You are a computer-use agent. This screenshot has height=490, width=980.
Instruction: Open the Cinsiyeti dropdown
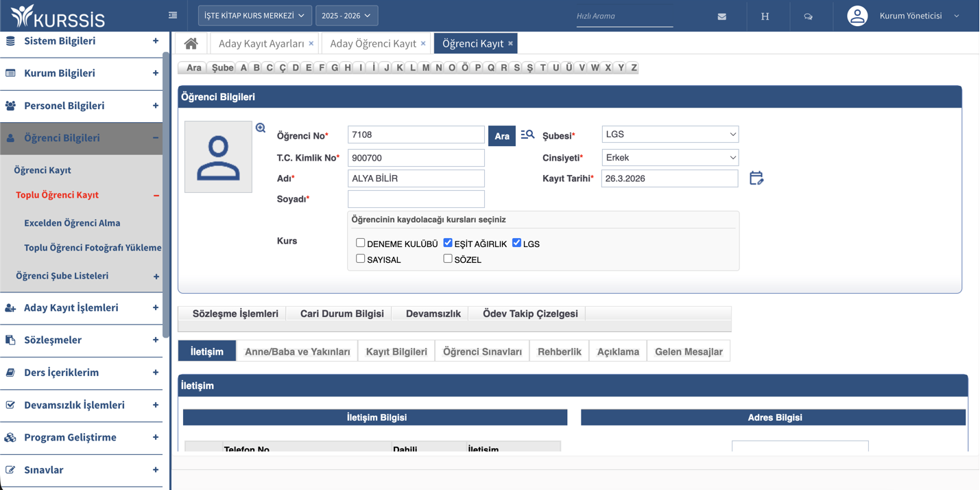pos(670,158)
